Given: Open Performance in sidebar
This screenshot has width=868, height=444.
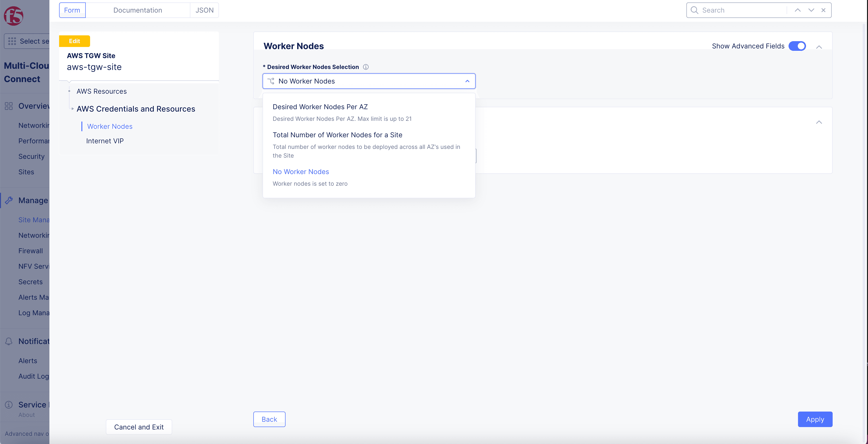Looking at the screenshot, I should click(34, 141).
